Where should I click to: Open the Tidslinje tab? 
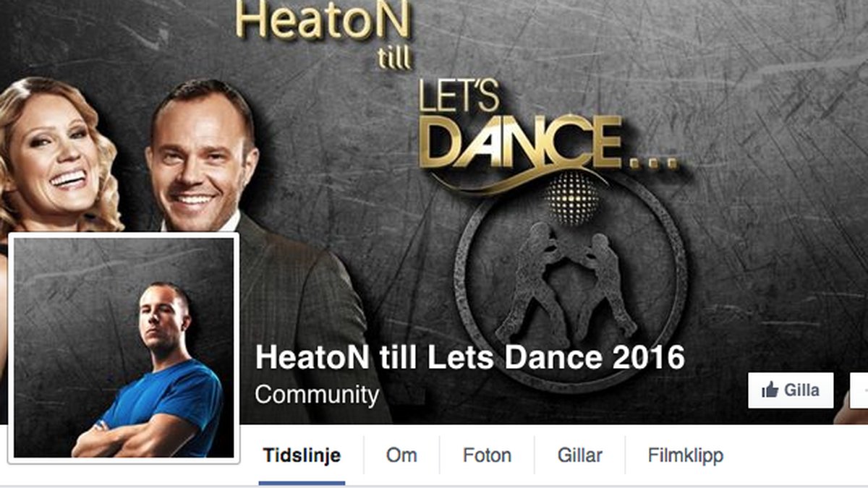302,456
